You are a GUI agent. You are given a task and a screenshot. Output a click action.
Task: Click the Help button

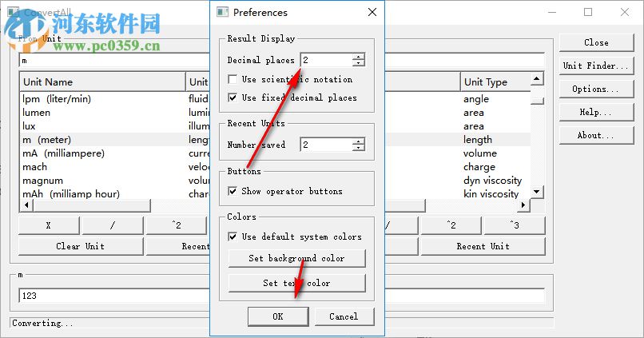pyautogui.click(x=595, y=113)
